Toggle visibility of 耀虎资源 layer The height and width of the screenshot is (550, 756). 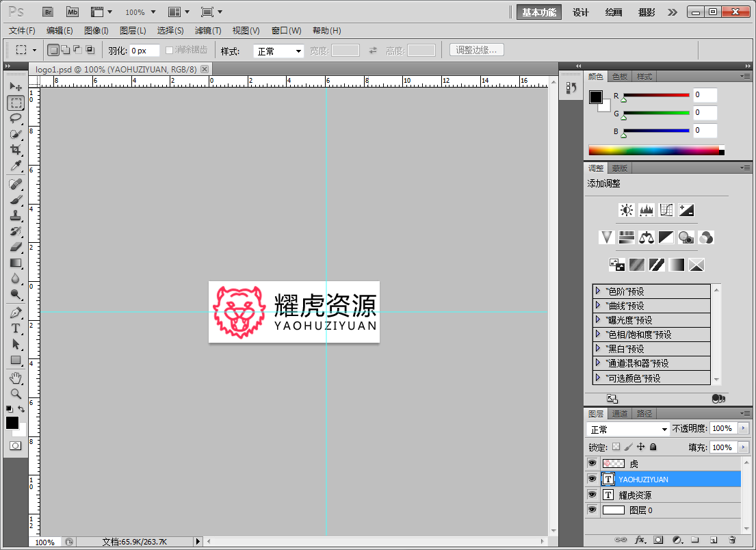592,495
